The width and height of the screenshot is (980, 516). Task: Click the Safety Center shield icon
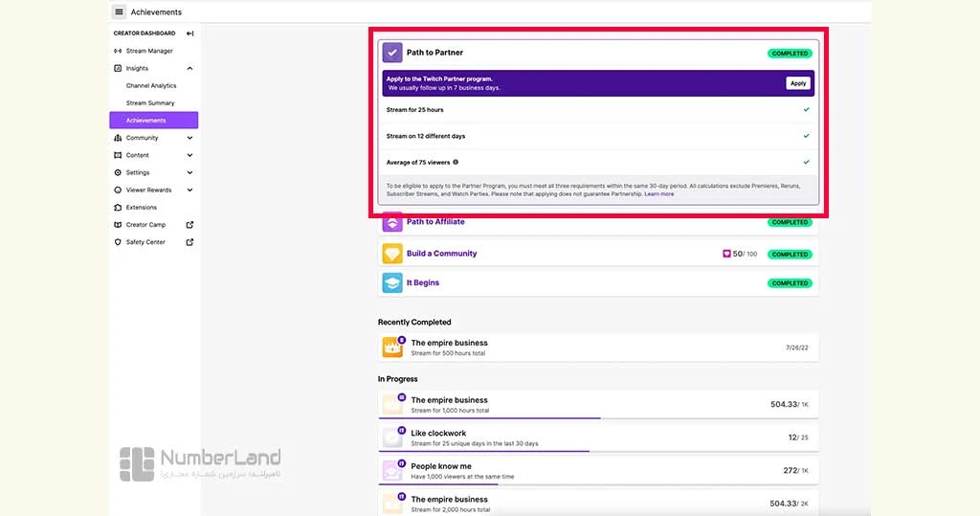point(118,242)
